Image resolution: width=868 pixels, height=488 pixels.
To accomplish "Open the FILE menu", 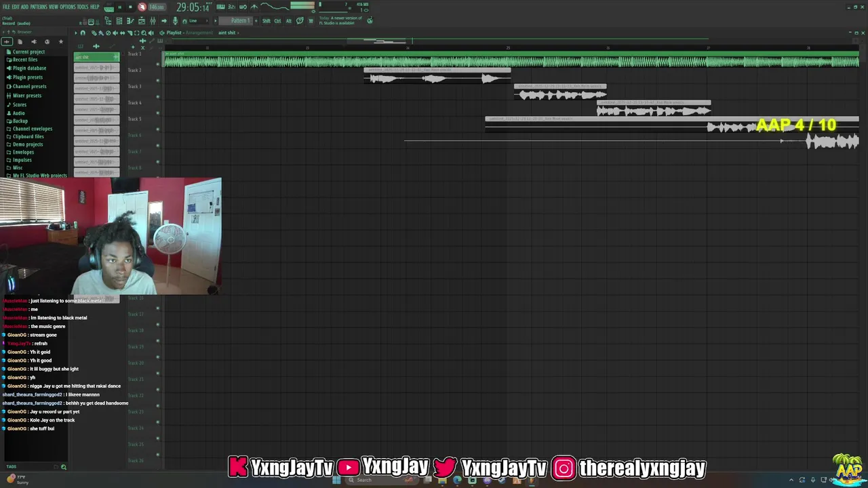I will coord(6,7).
